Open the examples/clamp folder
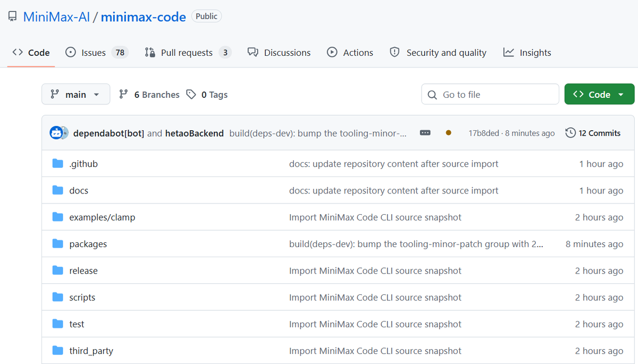Viewport: 638px width, 364px height. pyautogui.click(x=102, y=217)
